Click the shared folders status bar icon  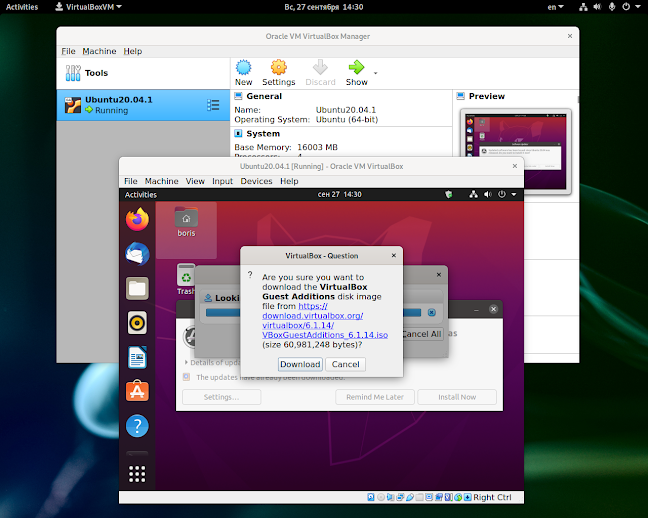(419, 497)
